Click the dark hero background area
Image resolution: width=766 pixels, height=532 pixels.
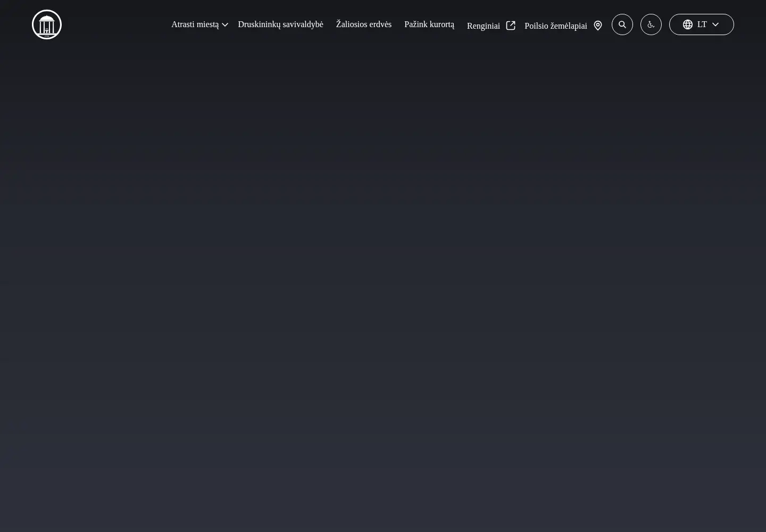383,293
